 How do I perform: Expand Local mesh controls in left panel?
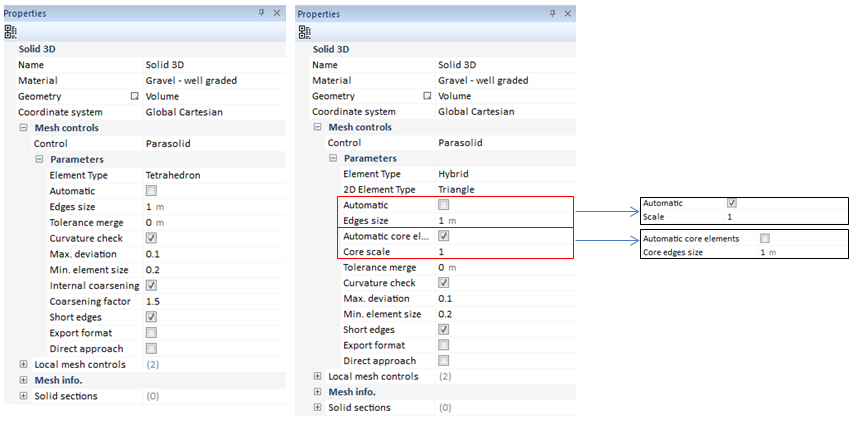click(24, 364)
